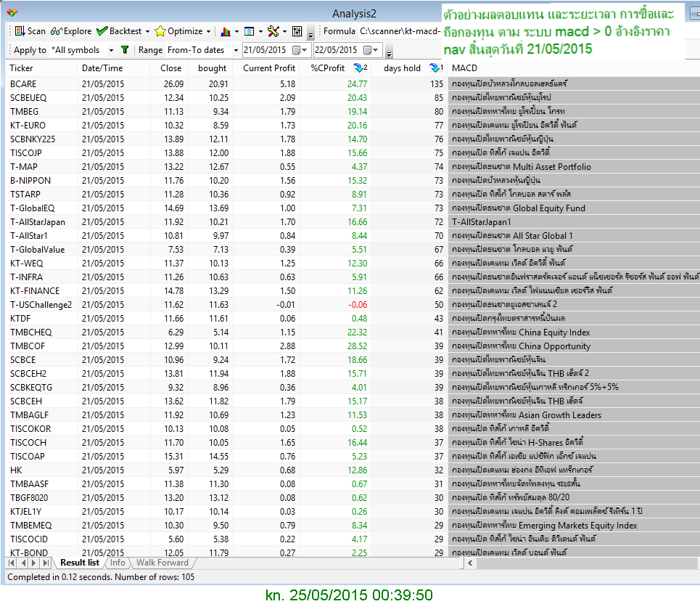Click the Scan button

tap(30, 30)
